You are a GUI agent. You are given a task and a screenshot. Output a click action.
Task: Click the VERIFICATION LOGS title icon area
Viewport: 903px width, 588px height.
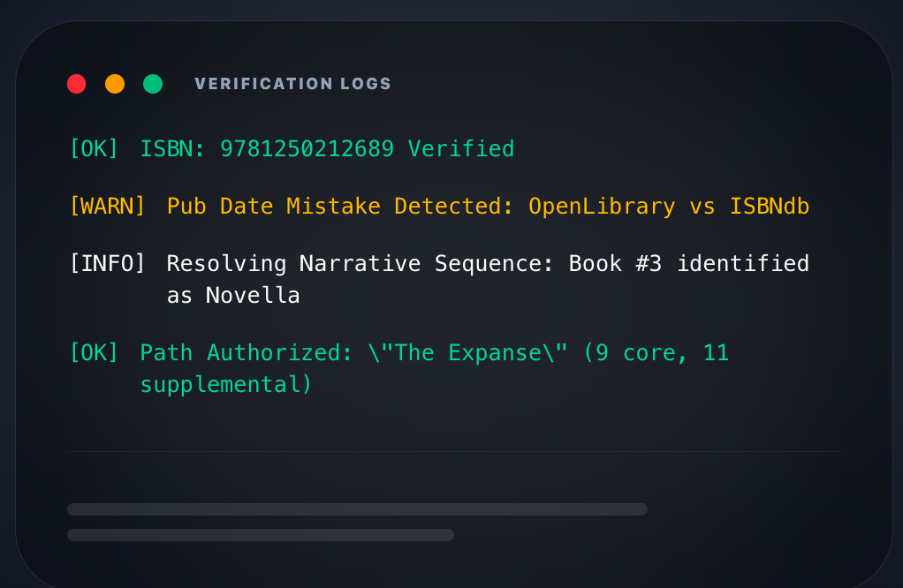pos(292,84)
